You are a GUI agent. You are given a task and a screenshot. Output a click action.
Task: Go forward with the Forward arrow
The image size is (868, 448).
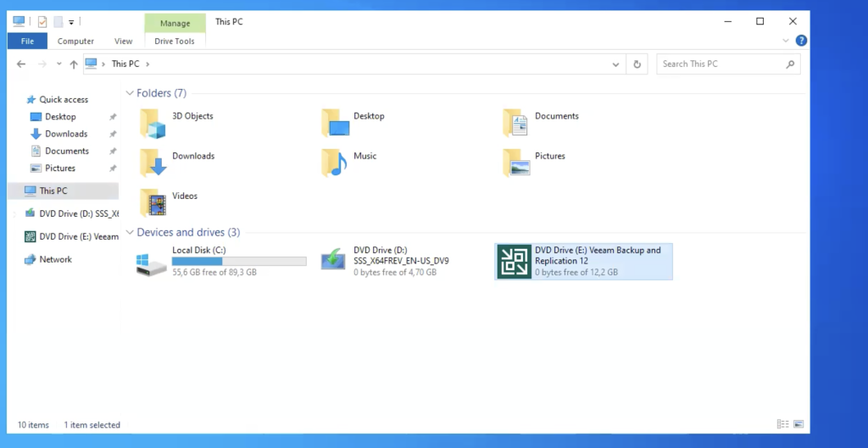[42, 64]
